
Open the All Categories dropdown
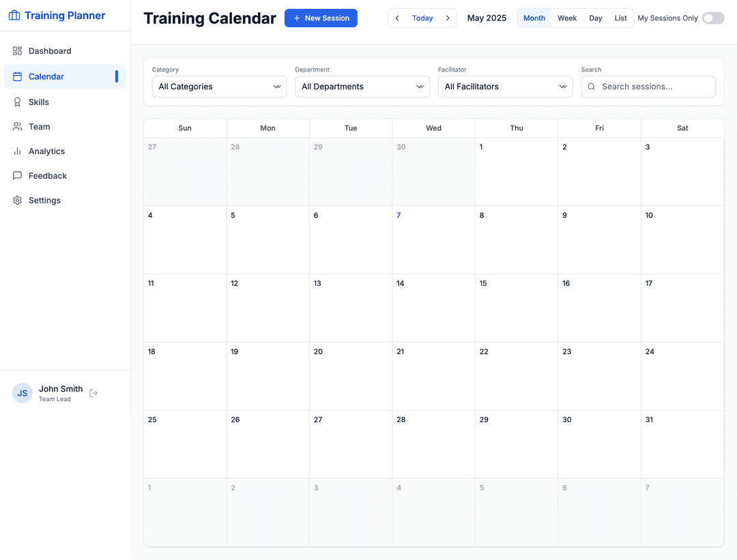coord(218,87)
